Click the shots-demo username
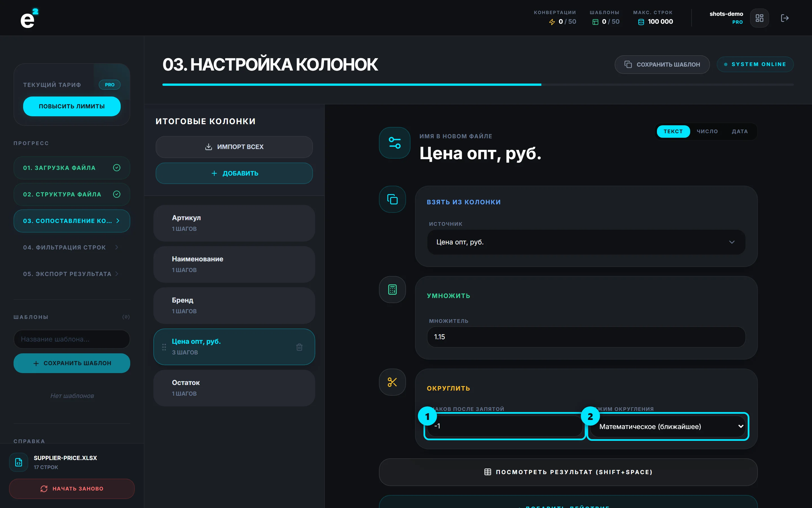Screen dimensions: 812x508 click(726, 14)
